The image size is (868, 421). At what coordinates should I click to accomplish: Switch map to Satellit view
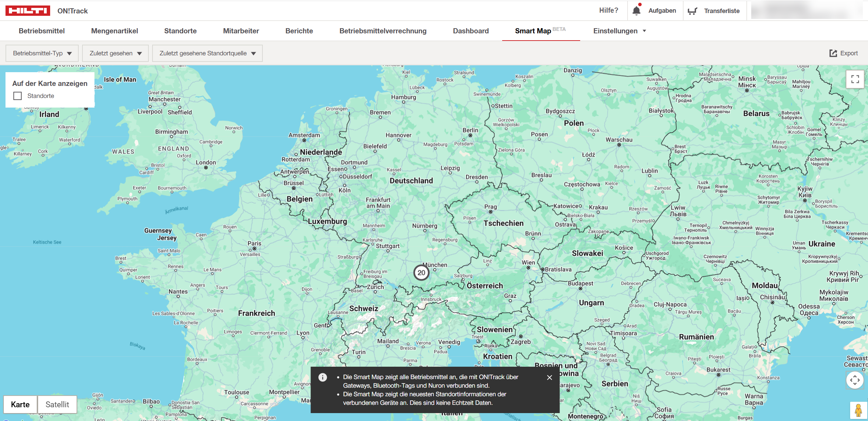[x=57, y=405]
